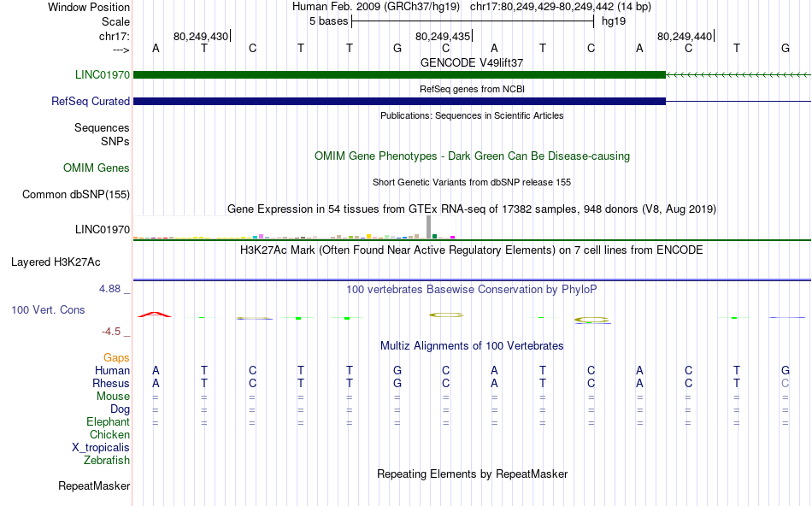Click the H3K27Ac Mark track title
The height and width of the screenshot is (506, 812).
[472, 250]
